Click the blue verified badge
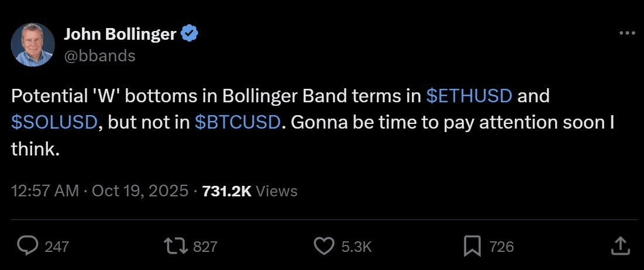644x270 pixels. [190, 34]
